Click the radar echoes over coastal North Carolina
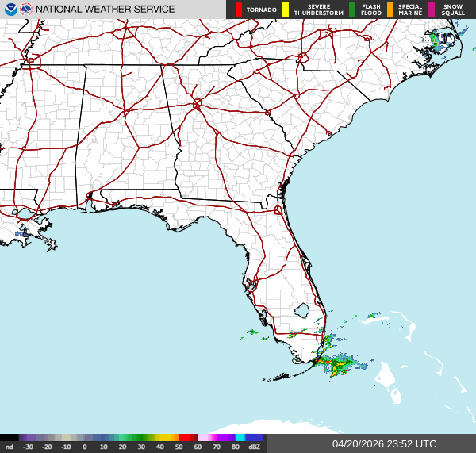Image resolution: width=476 pixels, height=453 pixels. click(x=436, y=39)
